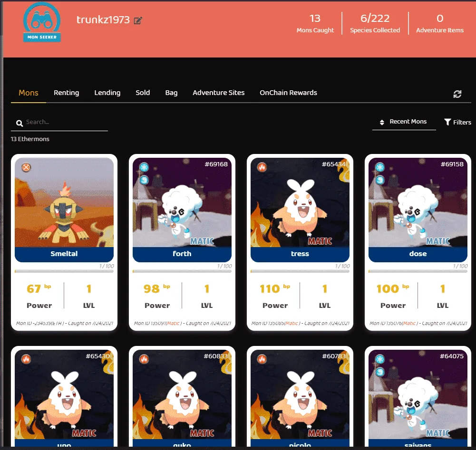Image resolution: width=476 pixels, height=450 pixels.
Task: Open the Bag tab
Action: 171,93
